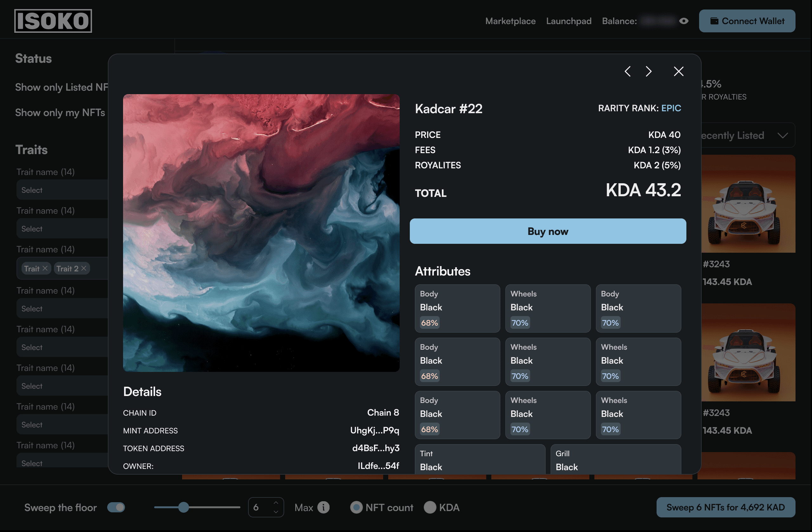Click the Max info icon
The image size is (812, 532).
(x=323, y=507)
